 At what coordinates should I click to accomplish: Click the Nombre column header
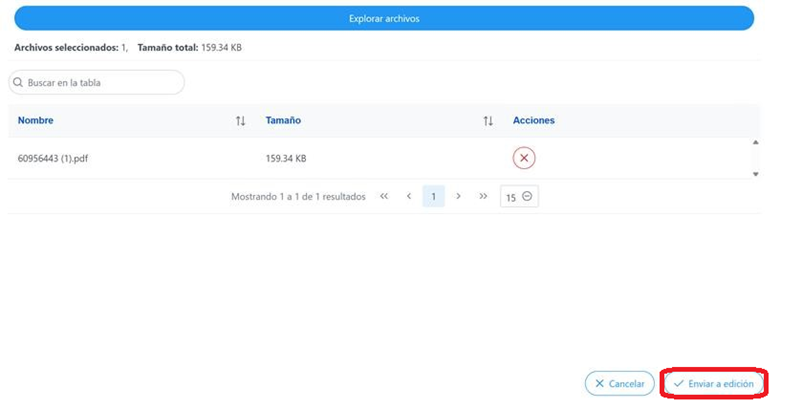(36, 121)
